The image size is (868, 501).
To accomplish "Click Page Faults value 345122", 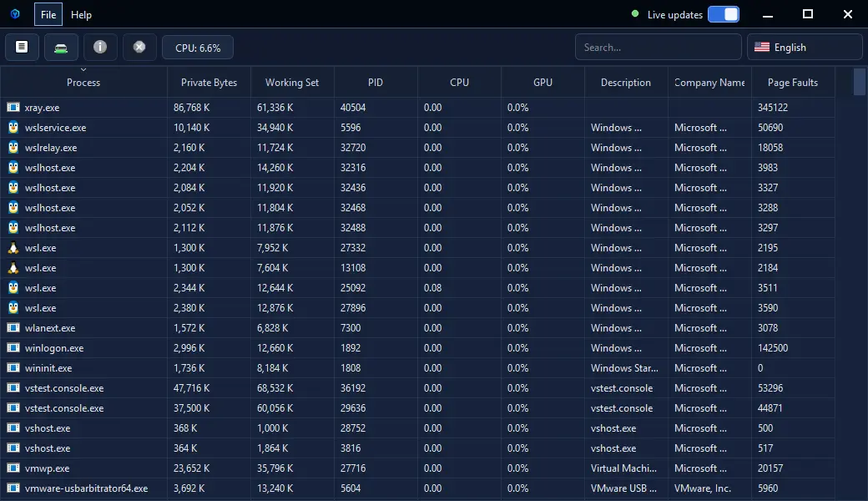I will point(773,108).
